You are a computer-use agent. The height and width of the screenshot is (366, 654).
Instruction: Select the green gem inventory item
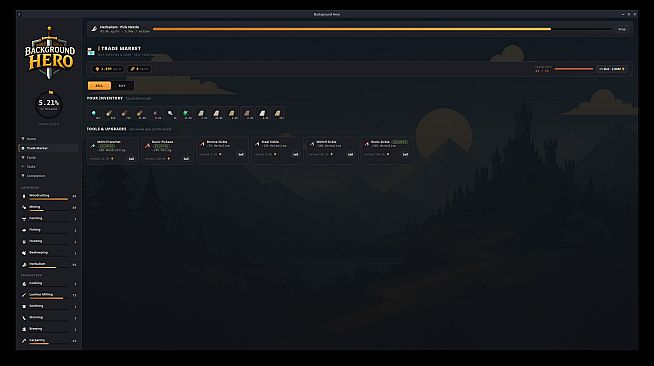click(x=186, y=113)
